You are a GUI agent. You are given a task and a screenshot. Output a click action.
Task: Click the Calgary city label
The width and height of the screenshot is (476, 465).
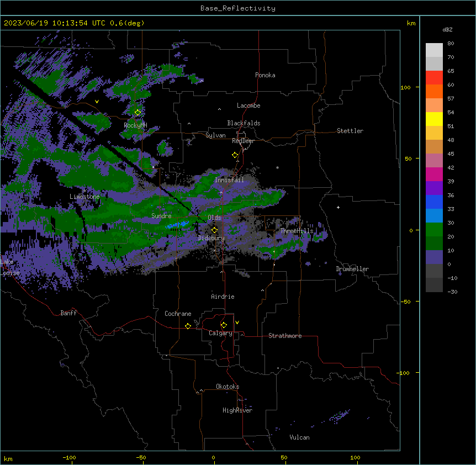[x=220, y=333]
